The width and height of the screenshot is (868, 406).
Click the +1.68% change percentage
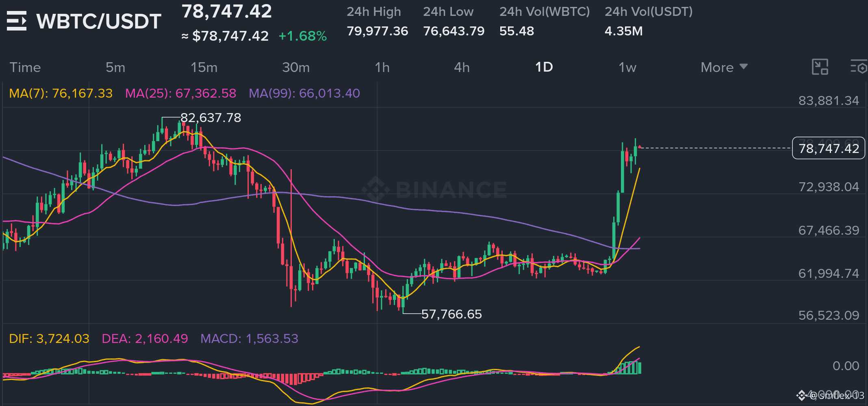303,36
